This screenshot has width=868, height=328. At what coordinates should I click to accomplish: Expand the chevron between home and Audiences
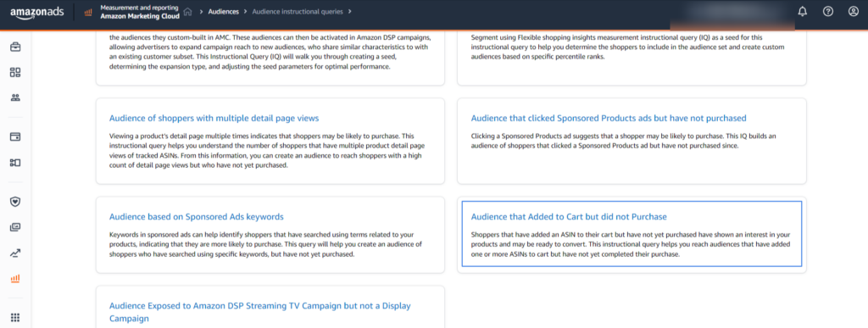pos(201,12)
